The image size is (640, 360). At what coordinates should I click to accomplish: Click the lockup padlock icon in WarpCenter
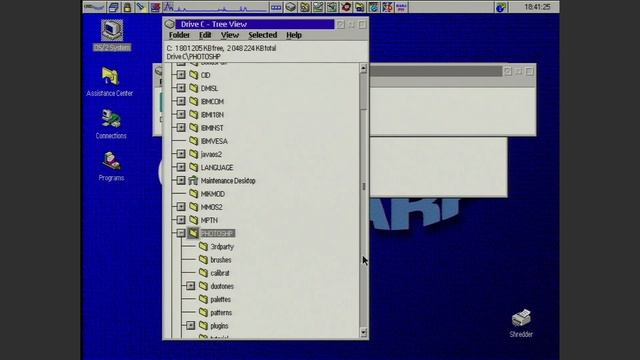pos(127,7)
